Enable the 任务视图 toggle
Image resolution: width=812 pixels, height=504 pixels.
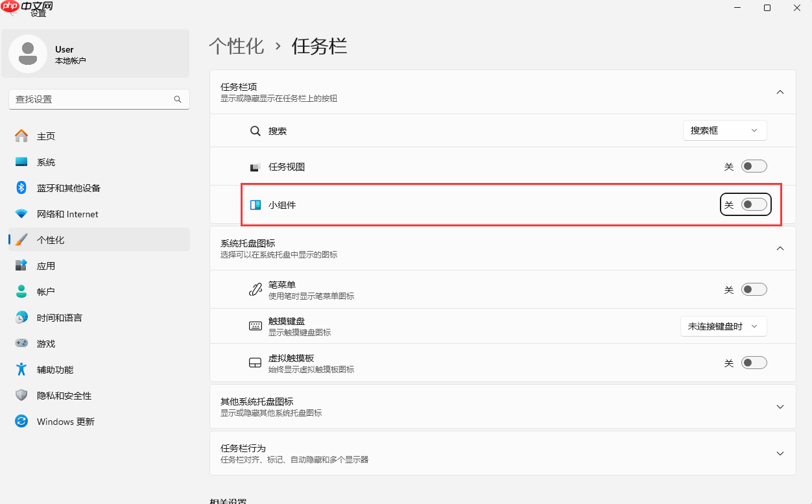(x=753, y=166)
